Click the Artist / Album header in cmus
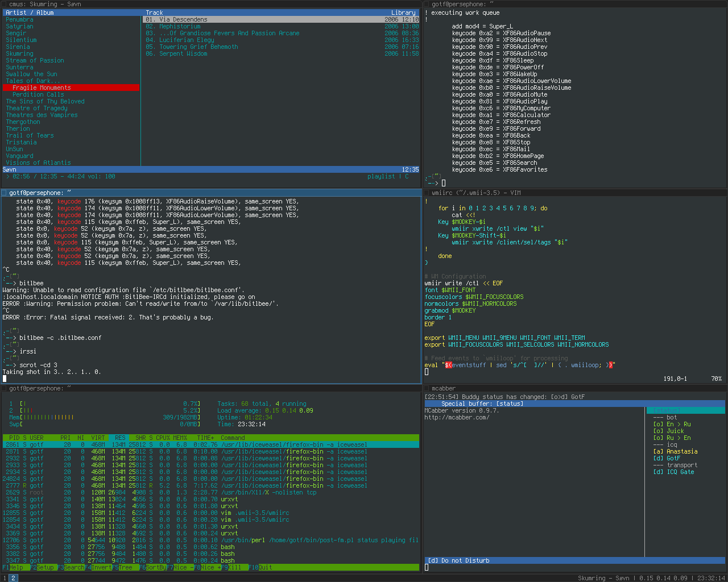 point(30,13)
